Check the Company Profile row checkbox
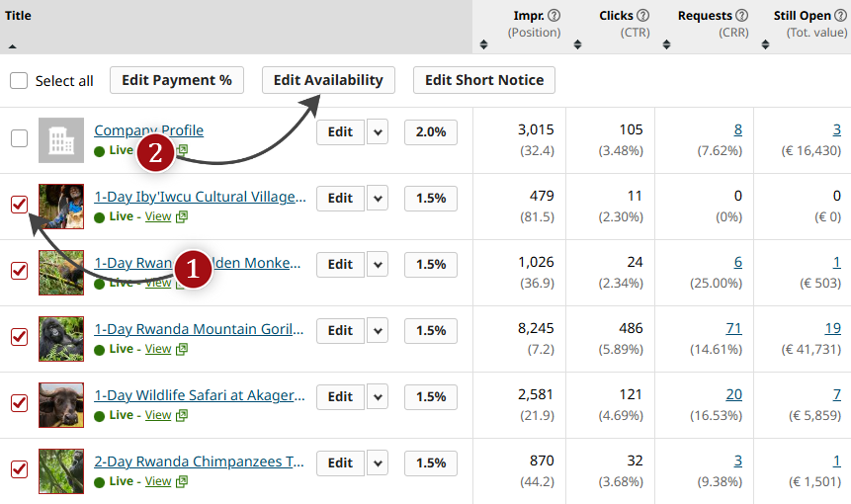Image resolution: width=851 pixels, height=504 pixels. coord(19,138)
